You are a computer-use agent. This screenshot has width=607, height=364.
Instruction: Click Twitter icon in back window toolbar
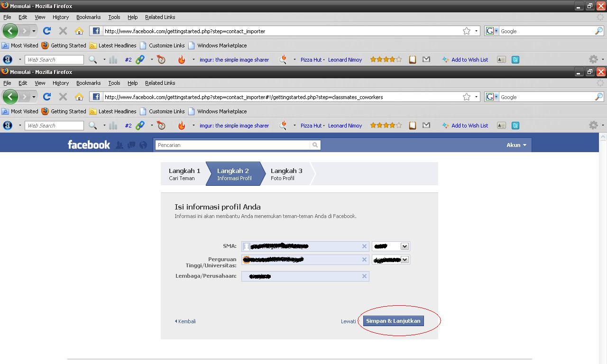tap(515, 60)
